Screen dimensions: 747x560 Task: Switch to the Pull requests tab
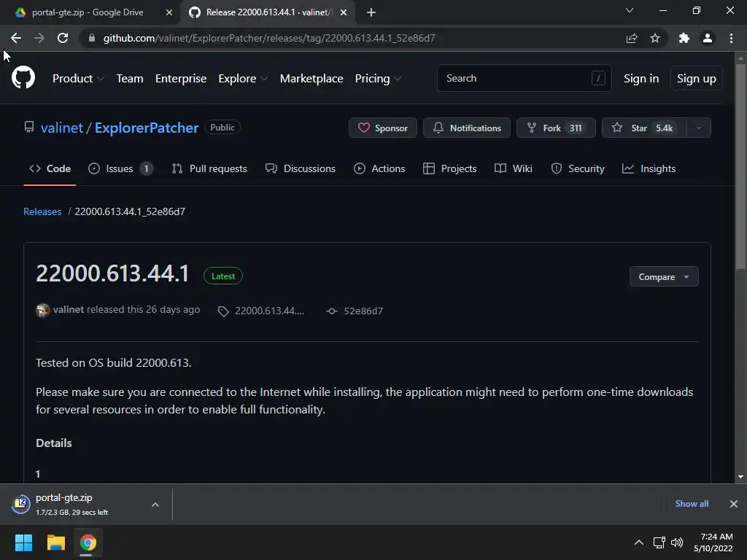point(209,168)
